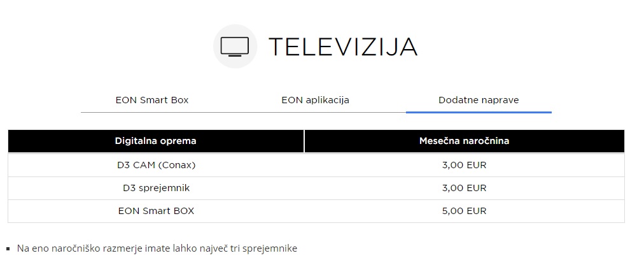The height and width of the screenshot is (258, 644).
Task: Switch to the EON Smart Box tab
Action: point(152,100)
